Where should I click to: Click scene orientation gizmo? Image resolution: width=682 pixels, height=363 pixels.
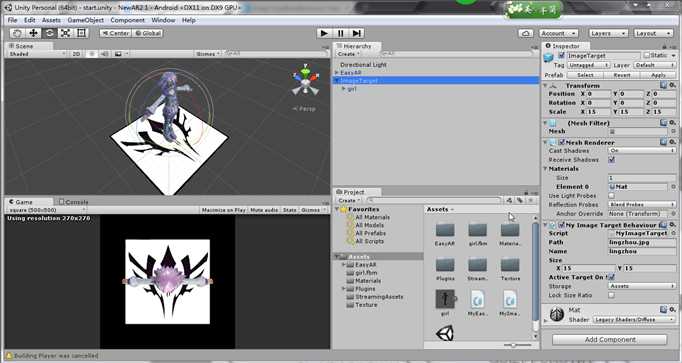point(306,80)
